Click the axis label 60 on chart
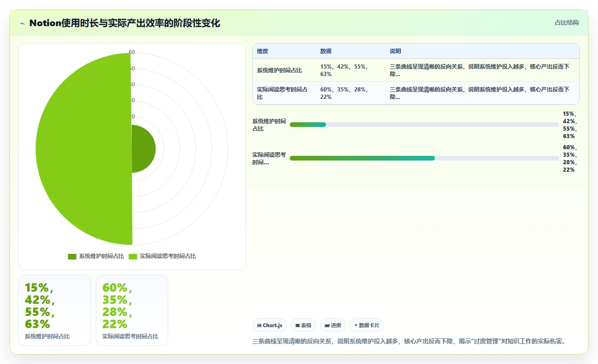 [x=132, y=53]
